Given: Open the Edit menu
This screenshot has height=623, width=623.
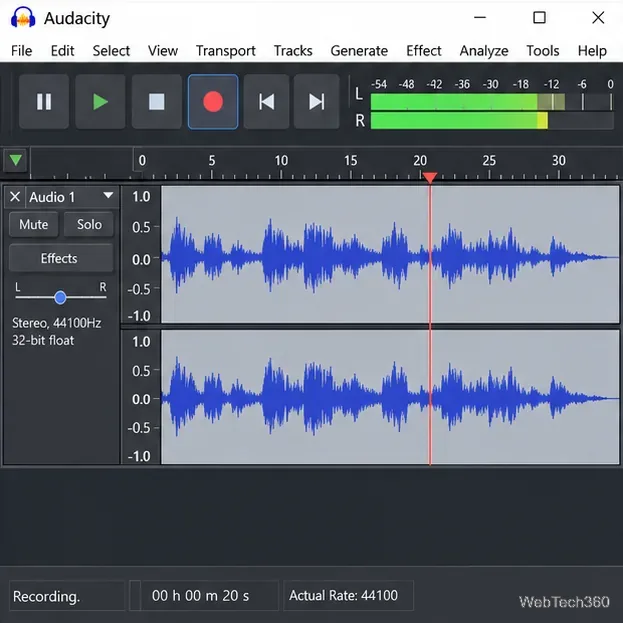Looking at the screenshot, I should [62, 51].
